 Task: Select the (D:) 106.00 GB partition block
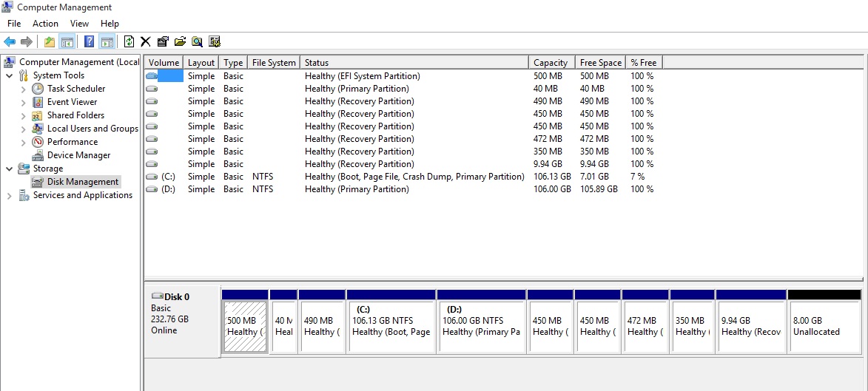click(481, 326)
